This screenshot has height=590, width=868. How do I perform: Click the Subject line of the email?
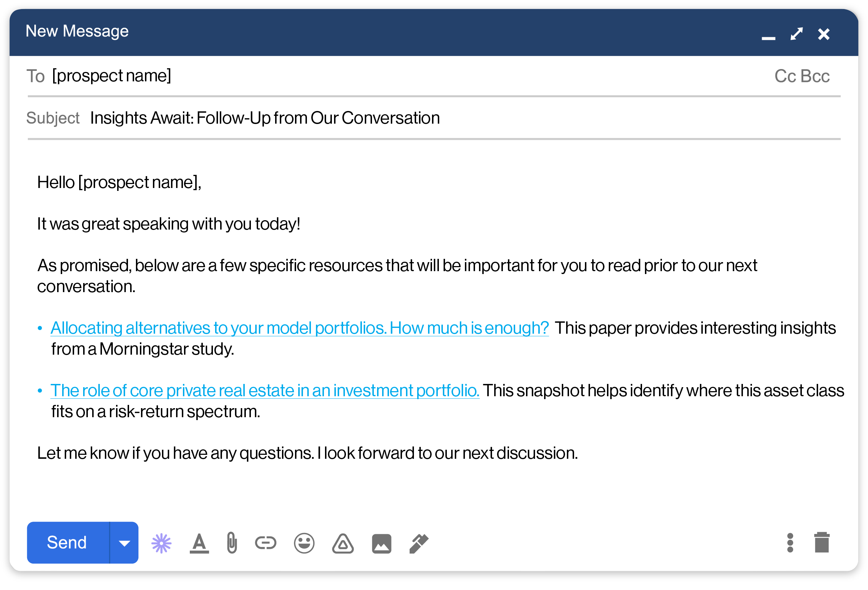264,117
